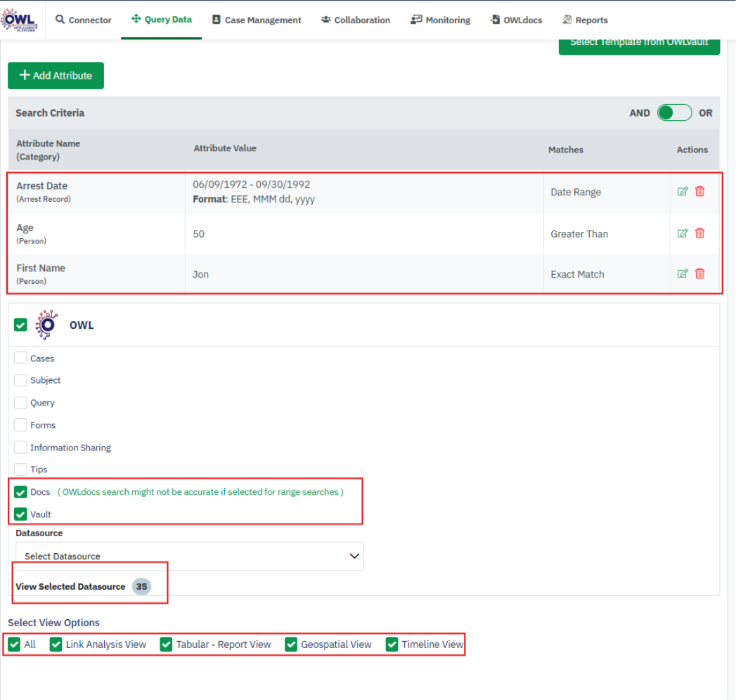The height and width of the screenshot is (700, 736).
Task: Click the Reports icon in navigation bar
Action: (567, 20)
